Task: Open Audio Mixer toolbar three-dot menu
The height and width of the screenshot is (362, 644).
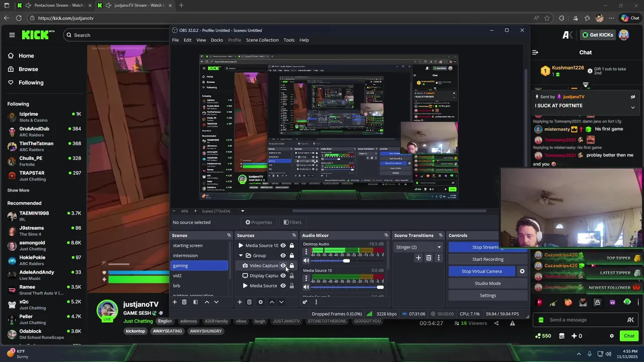Action: 316,302
